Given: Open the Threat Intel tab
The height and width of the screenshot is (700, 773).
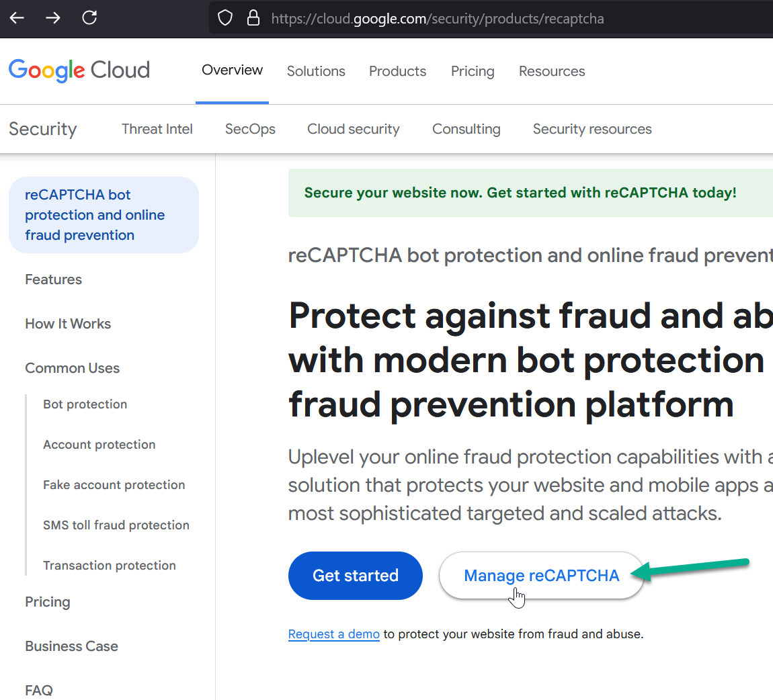Looking at the screenshot, I should tap(157, 129).
